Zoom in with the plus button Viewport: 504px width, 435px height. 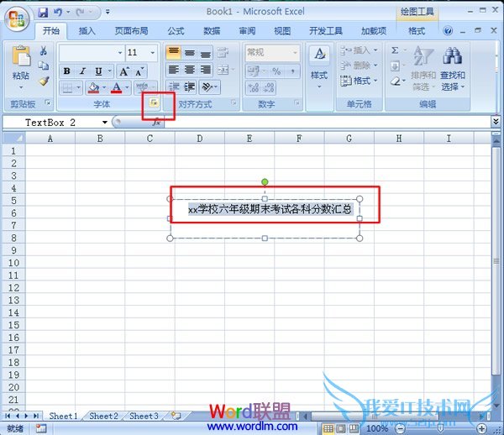pyautogui.click(x=481, y=428)
